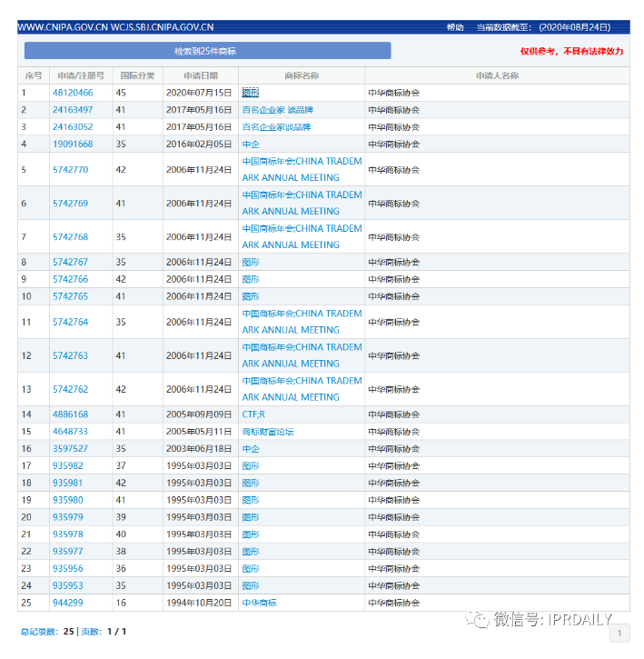This screenshot has height=659, width=644.
Task: Select date 2005年09月09日 cell
Action: click(199, 414)
